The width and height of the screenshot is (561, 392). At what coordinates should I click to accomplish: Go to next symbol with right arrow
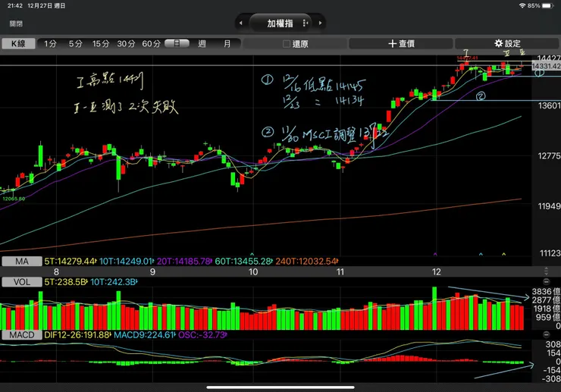click(320, 23)
